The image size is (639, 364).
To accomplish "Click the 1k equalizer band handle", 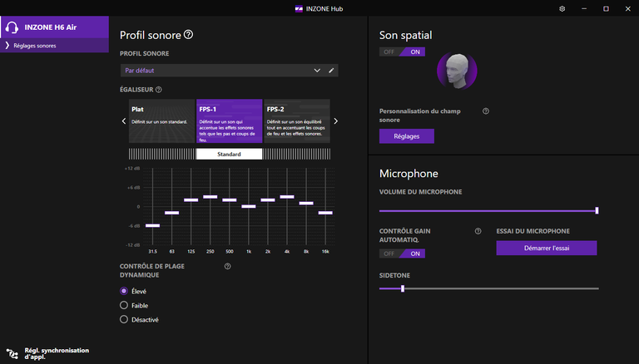I will click(x=249, y=206).
